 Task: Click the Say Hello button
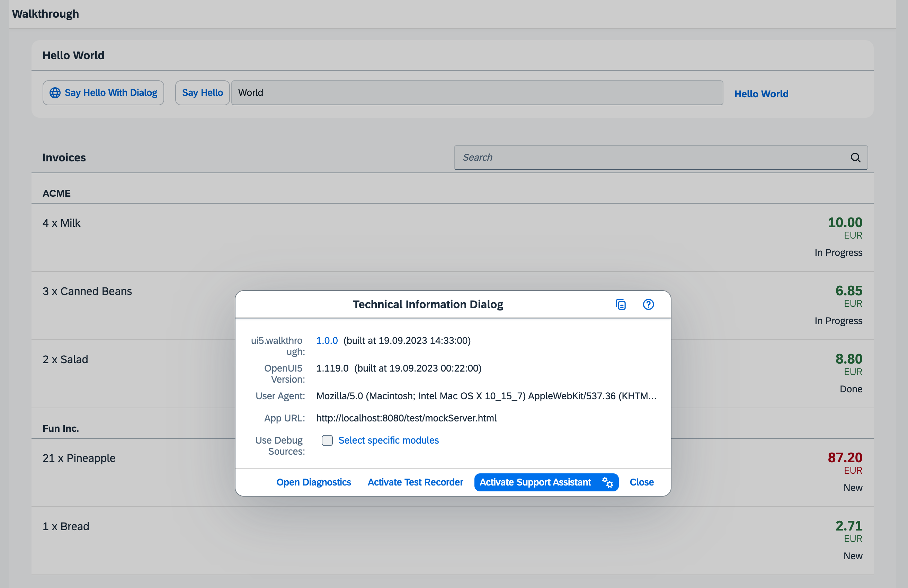pyautogui.click(x=202, y=93)
